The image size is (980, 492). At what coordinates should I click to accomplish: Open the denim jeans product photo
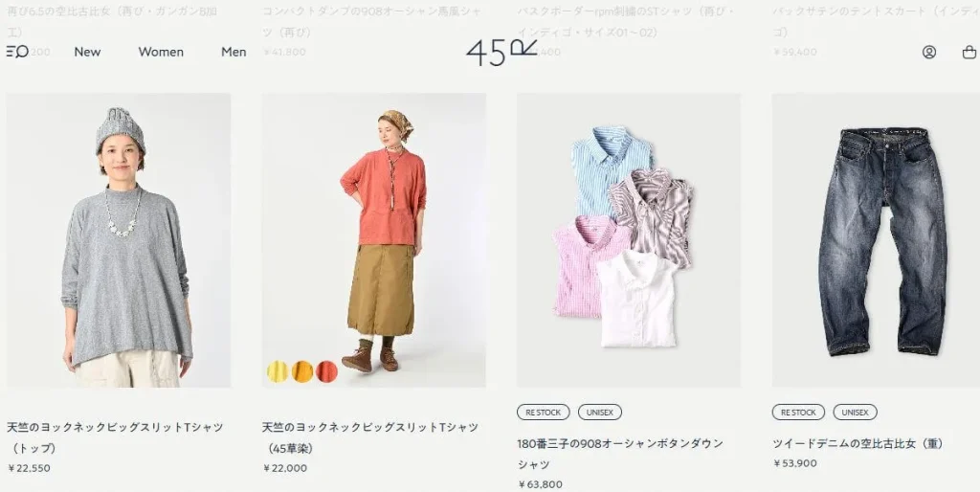click(876, 240)
